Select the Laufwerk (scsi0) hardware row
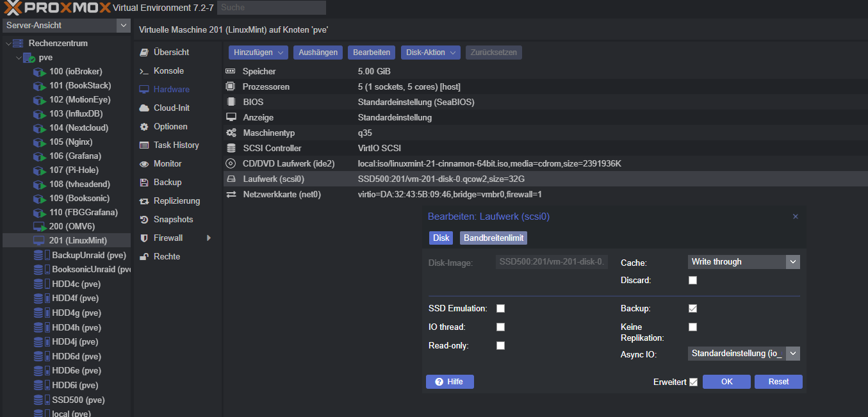This screenshot has width=868, height=417. point(545,179)
